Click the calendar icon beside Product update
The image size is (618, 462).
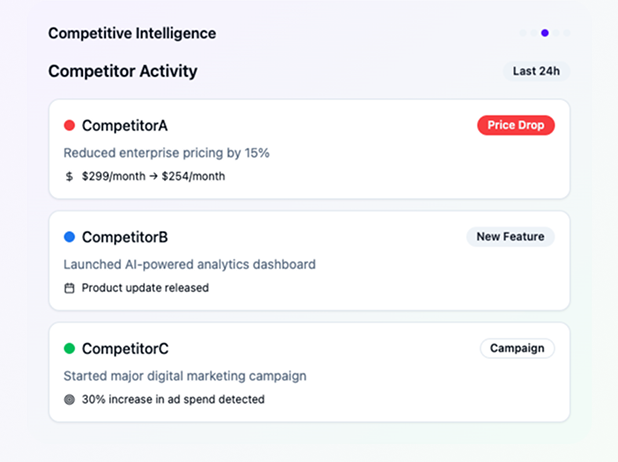coord(69,288)
